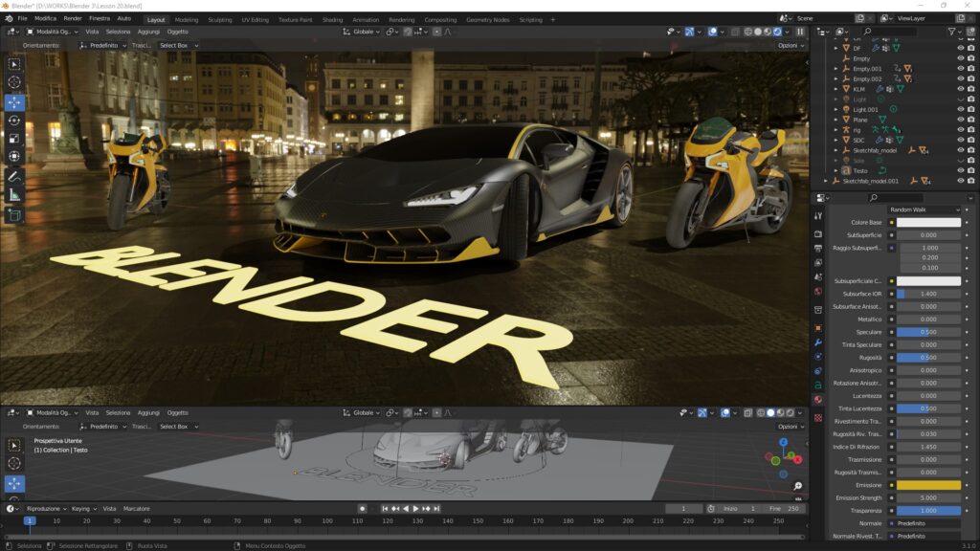Open the Select Box drag dropdown in main viewport
The height and width of the screenshot is (551, 980).
[179, 46]
